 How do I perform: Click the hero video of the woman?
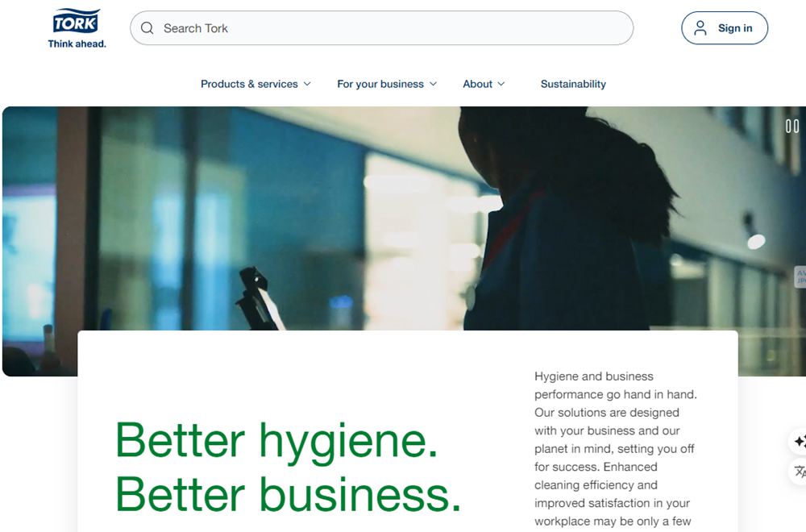(404, 218)
